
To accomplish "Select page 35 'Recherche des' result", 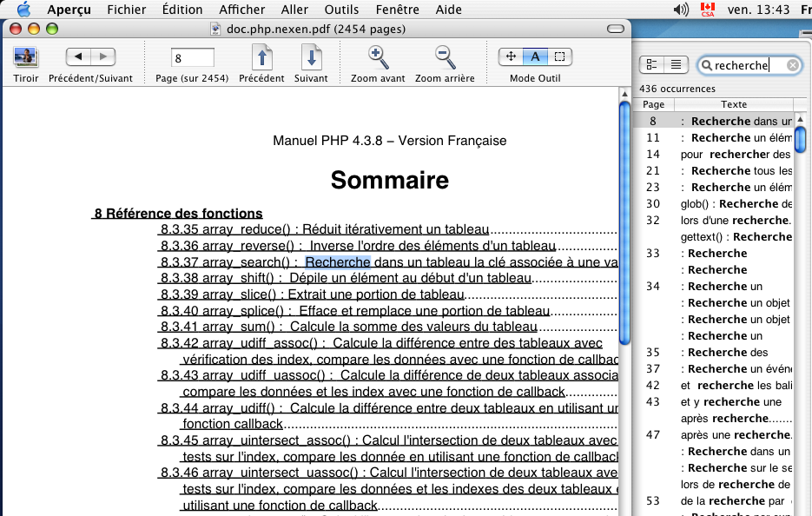I will tap(713, 353).
